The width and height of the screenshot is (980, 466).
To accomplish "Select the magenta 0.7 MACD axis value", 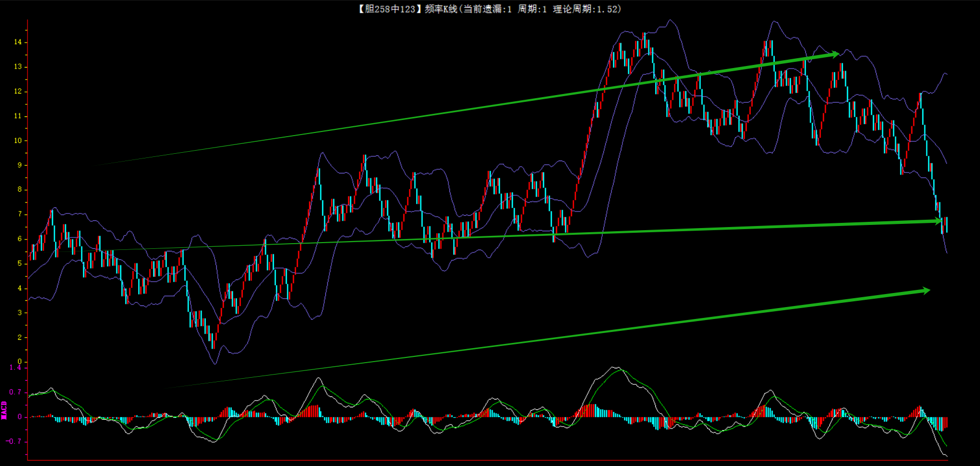I will [16, 392].
